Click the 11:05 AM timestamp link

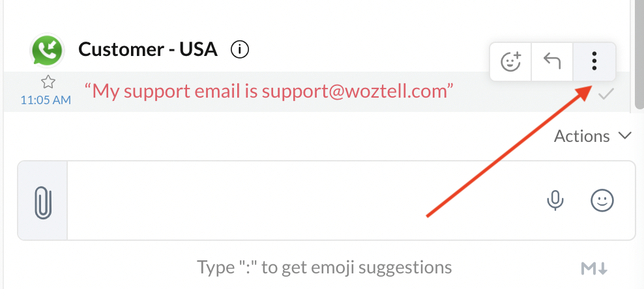[46, 100]
